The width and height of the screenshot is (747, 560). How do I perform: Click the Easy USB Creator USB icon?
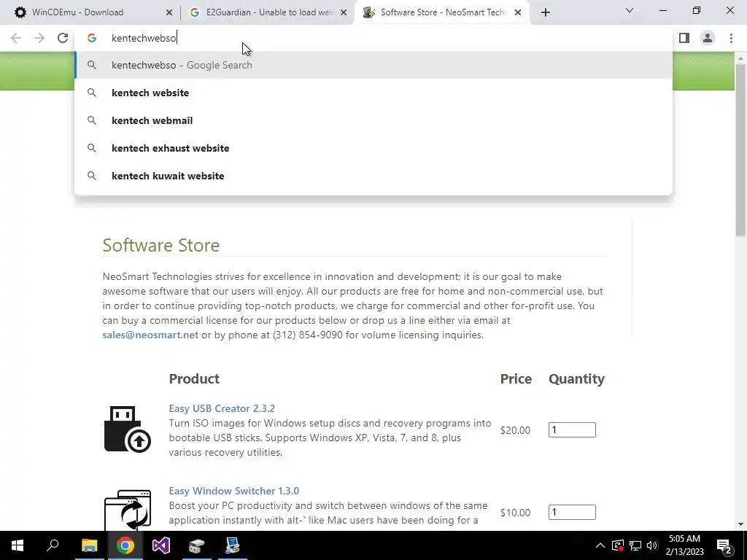pos(127,429)
